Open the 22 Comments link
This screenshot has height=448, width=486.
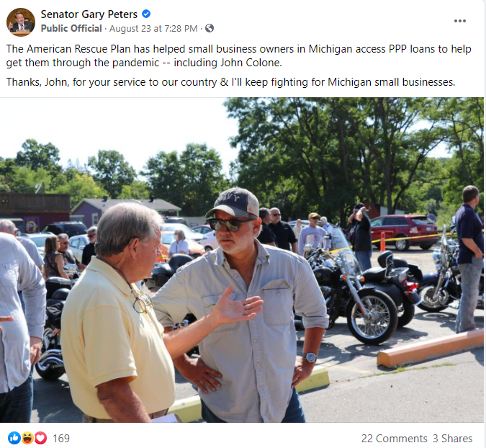395,439
